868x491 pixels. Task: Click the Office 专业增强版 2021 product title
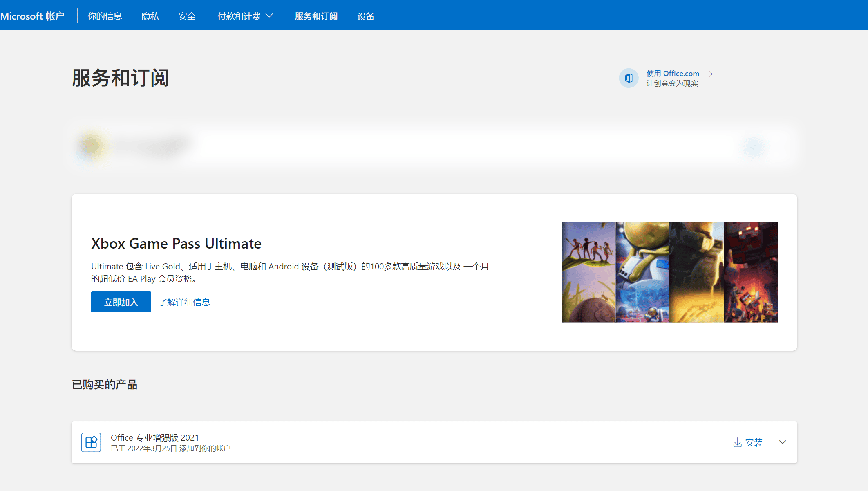[154, 437]
